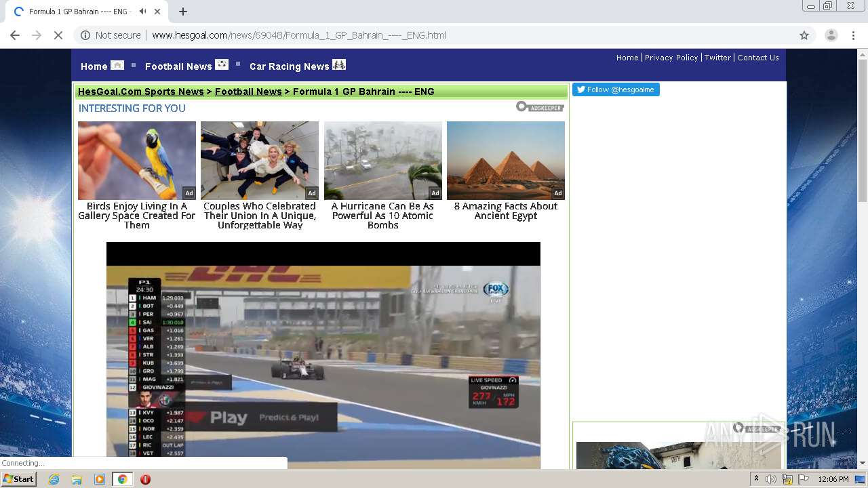
Task: Open the hurricane ad image
Action: tap(383, 161)
